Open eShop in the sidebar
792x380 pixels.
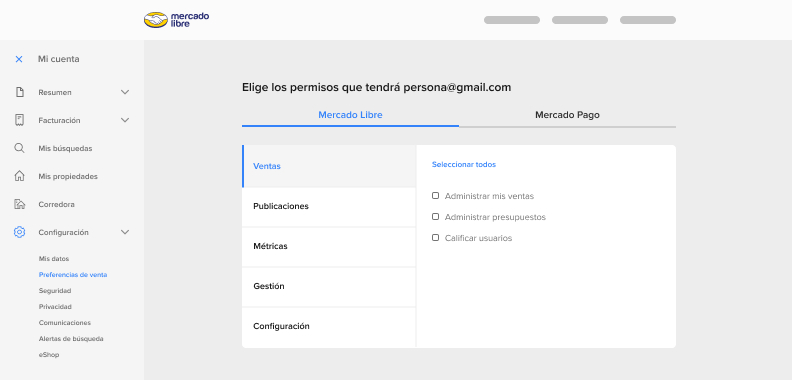coord(49,355)
